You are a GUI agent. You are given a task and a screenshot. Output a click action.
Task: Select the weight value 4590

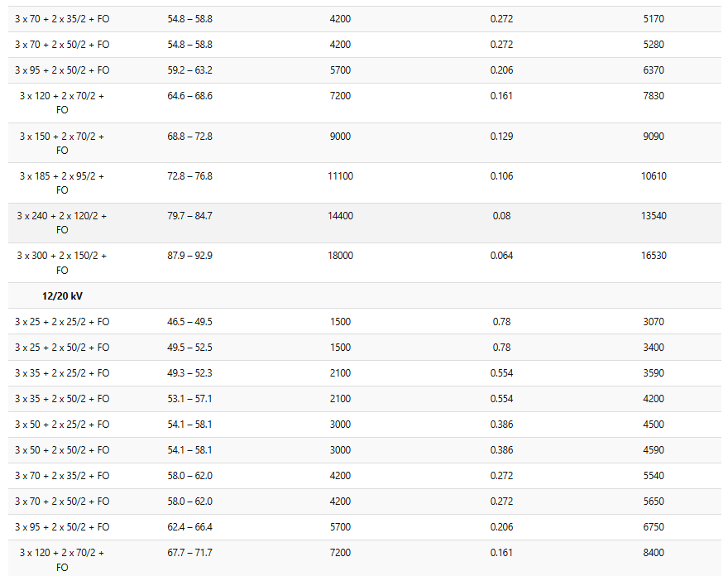coord(654,450)
